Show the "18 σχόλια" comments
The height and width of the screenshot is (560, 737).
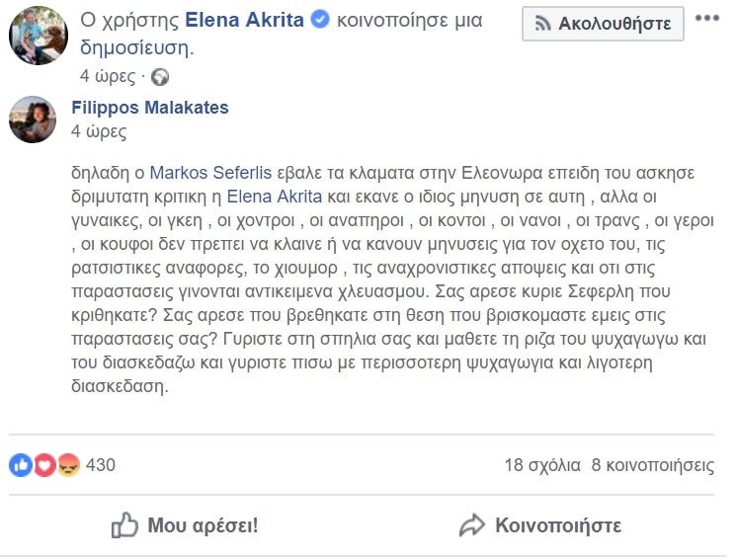point(541,465)
